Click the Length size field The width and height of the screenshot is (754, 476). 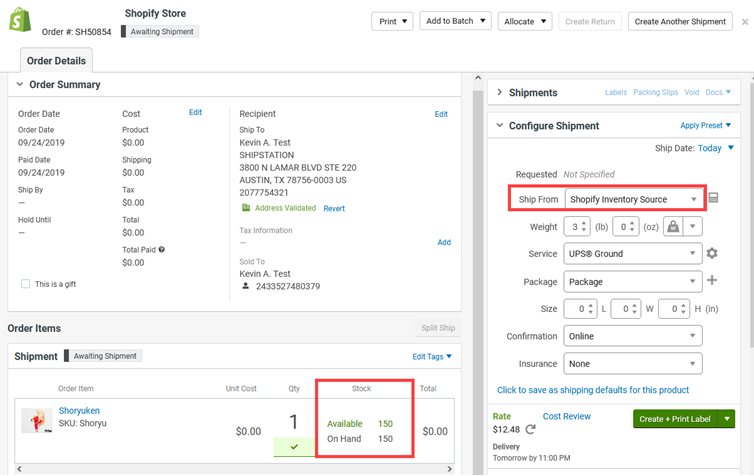pyautogui.click(x=580, y=309)
